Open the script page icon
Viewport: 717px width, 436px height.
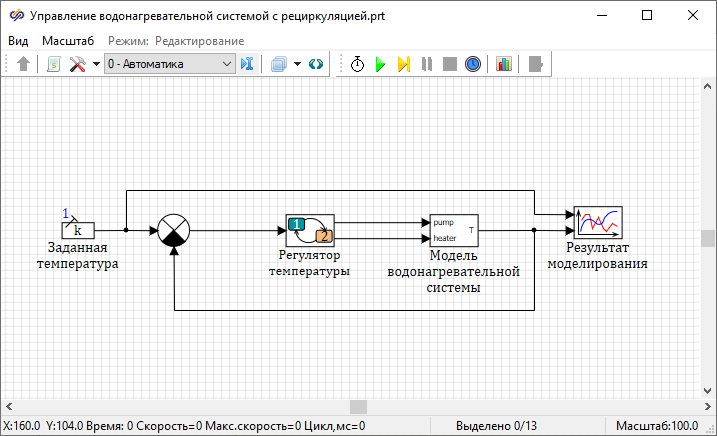coord(54,64)
